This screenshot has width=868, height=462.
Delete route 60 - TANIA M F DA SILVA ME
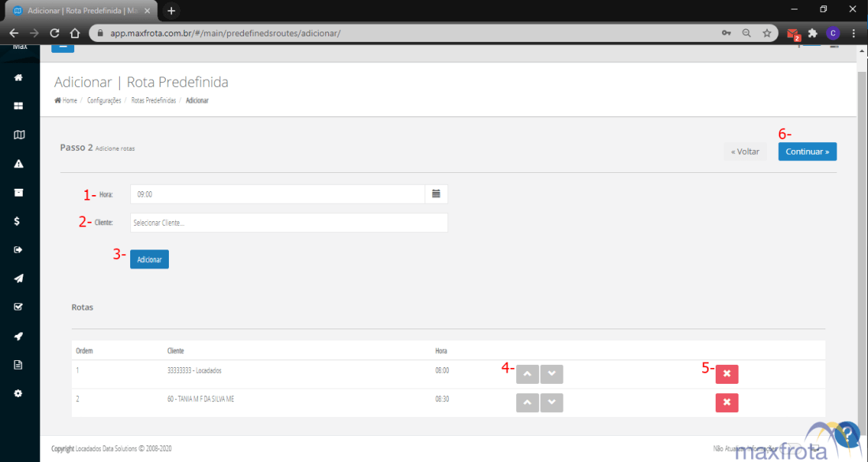pyautogui.click(x=726, y=403)
